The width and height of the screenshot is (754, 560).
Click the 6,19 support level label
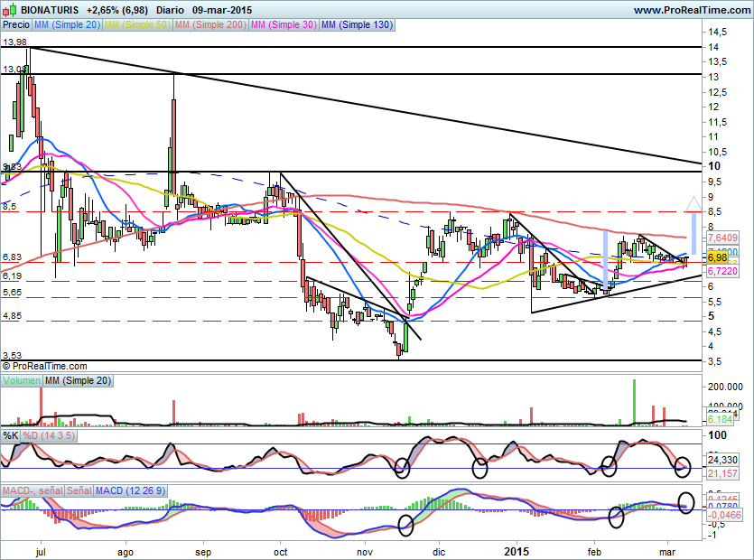pyautogui.click(x=12, y=276)
